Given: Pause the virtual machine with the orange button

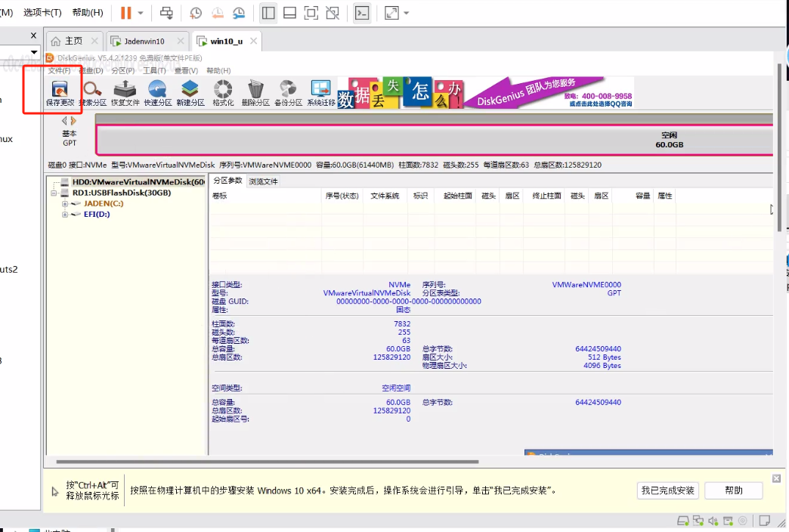Looking at the screenshot, I should [x=125, y=13].
